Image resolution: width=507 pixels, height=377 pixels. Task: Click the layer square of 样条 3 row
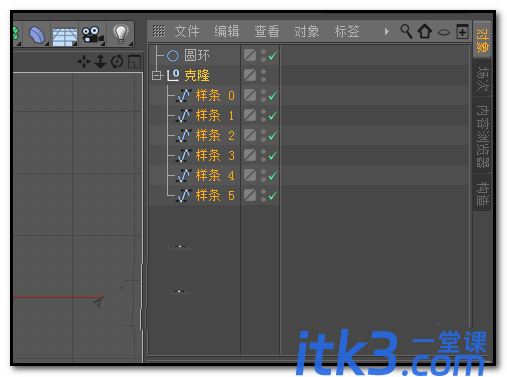(250, 155)
